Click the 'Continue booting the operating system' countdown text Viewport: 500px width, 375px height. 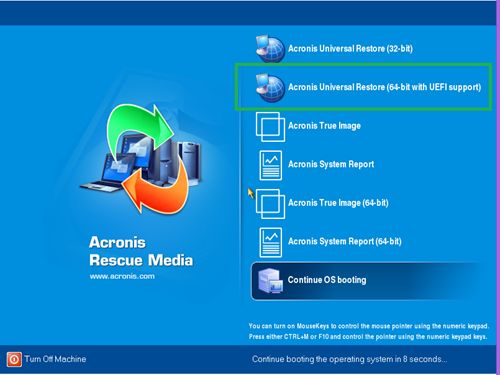(349, 359)
